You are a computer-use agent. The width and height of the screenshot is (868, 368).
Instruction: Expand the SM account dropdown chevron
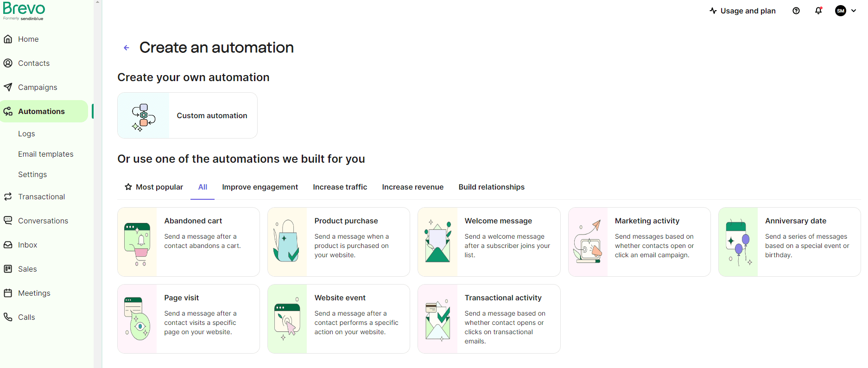854,11
